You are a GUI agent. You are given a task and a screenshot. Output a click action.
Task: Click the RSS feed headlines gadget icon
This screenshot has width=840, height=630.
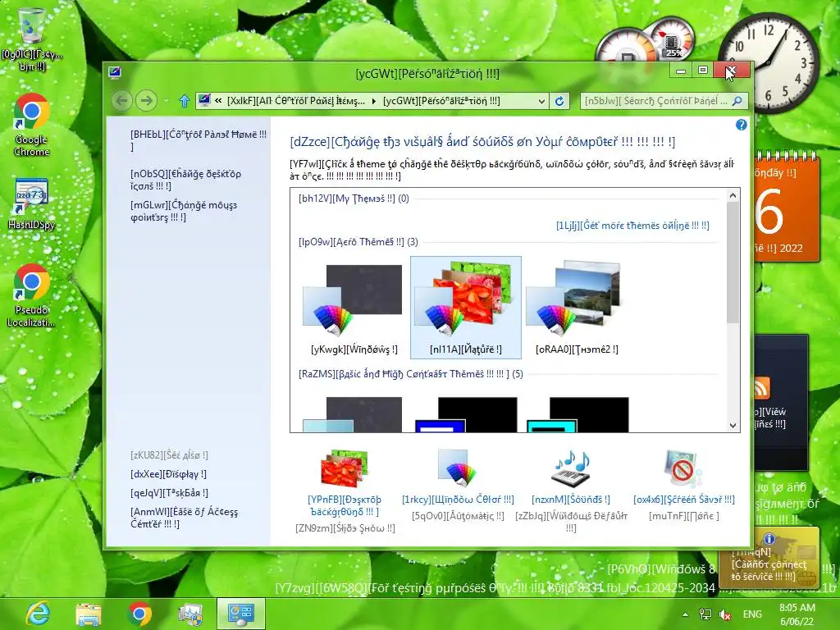click(762, 388)
